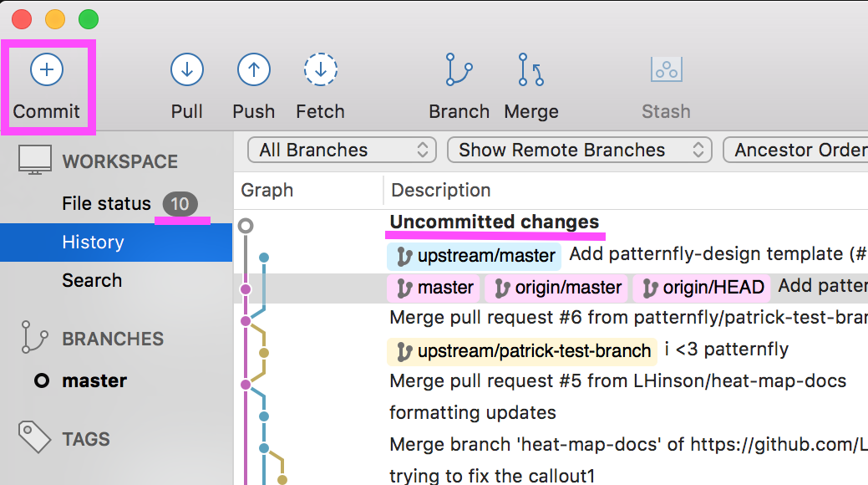The image size is (868, 485).
Task: Open the Ancestor Order dropdown
Action: [x=798, y=151]
